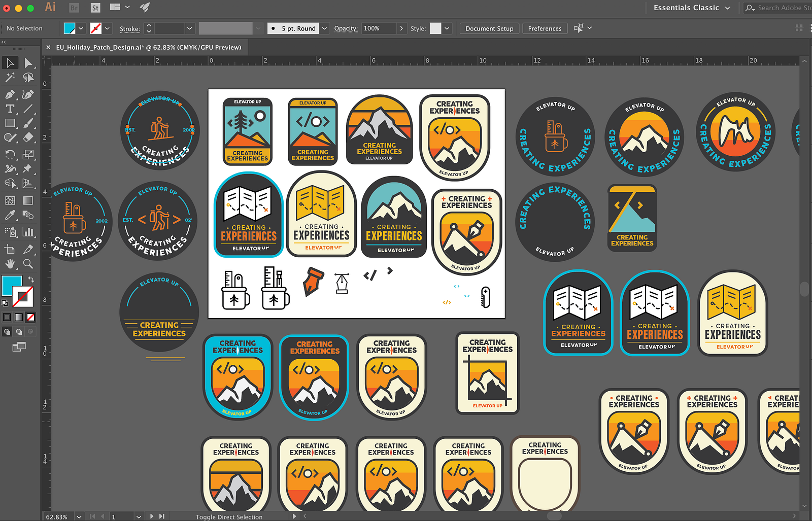Viewport: 812px width, 521px height.
Task: Swap fill and stroke colors
Action: point(31,279)
